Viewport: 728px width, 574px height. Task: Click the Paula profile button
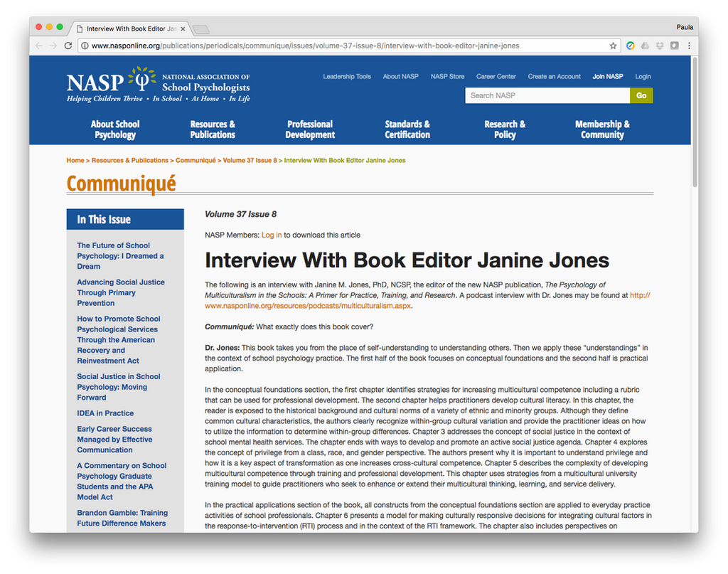pyautogui.click(x=685, y=27)
